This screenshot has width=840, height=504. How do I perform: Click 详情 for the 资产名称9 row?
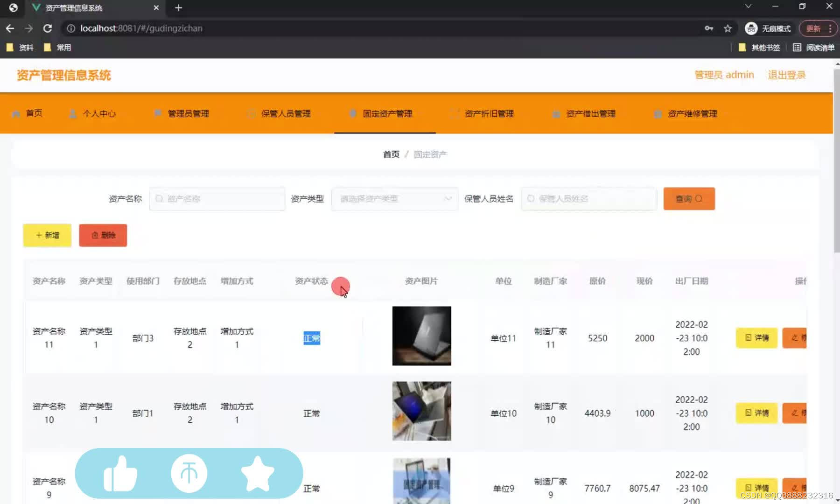point(756,488)
